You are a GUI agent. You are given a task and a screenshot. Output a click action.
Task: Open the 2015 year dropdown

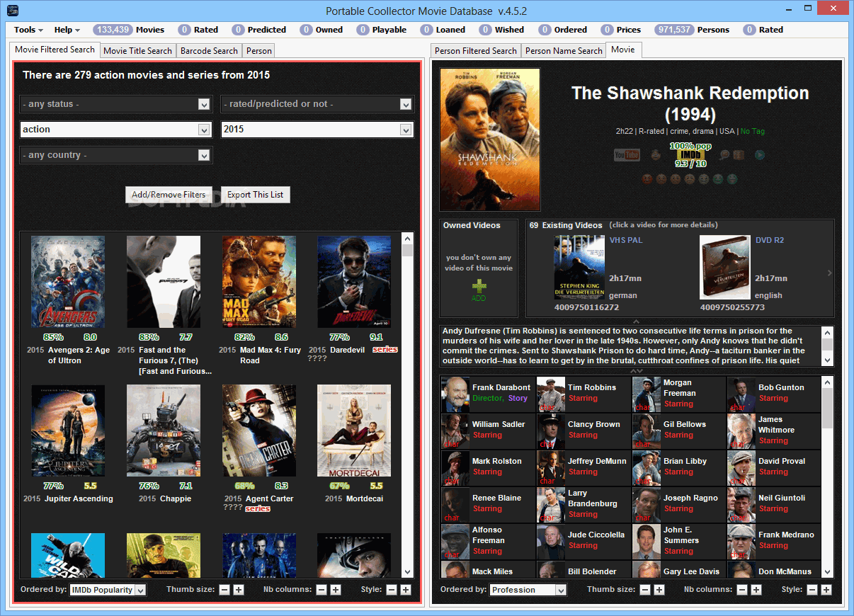pyautogui.click(x=317, y=130)
